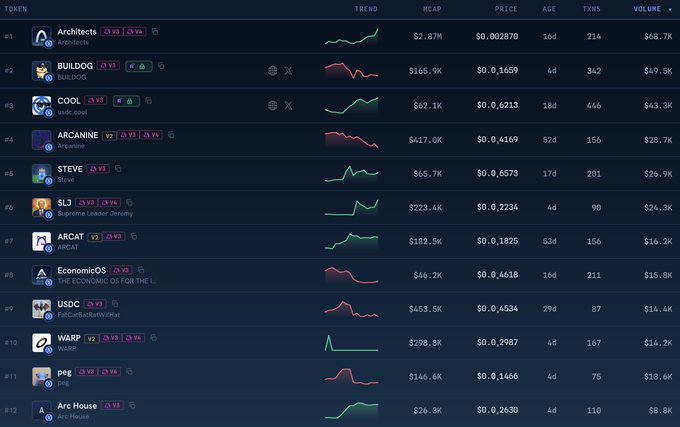The width and height of the screenshot is (680, 427).
Task: Copy the ARCANINE token address
Action: coord(171,135)
